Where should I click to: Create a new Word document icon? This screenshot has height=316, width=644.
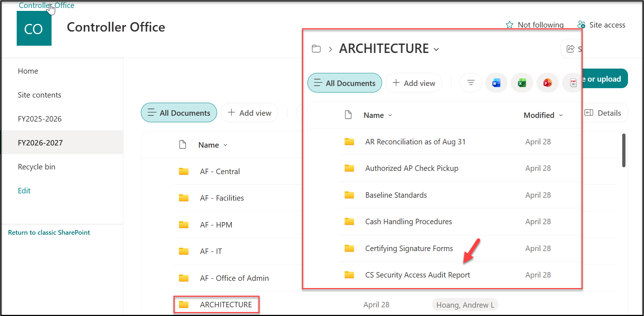click(x=496, y=83)
